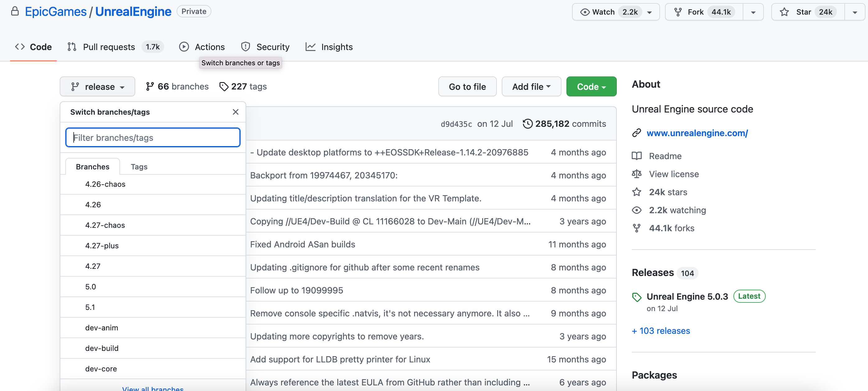
Task: Click the Fork icon in header
Action: (678, 12)
